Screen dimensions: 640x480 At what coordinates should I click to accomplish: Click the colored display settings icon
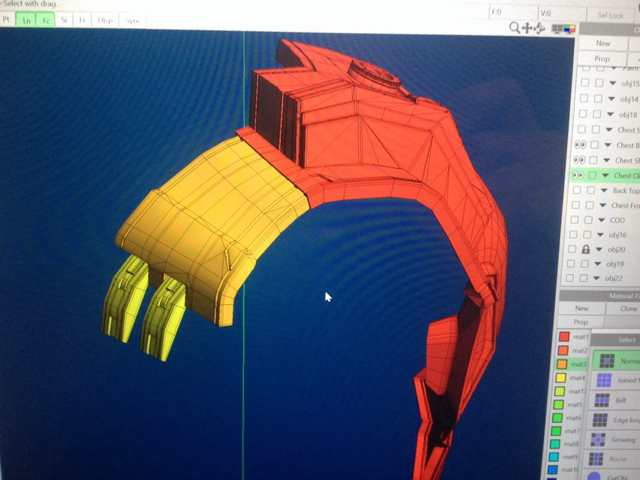pyautogui.click(x=569, y=29)
